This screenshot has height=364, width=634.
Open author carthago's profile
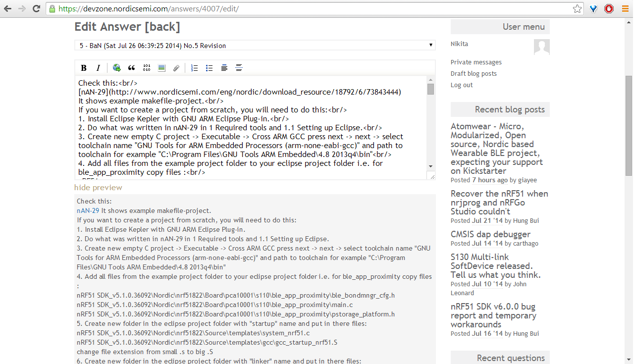525,243
